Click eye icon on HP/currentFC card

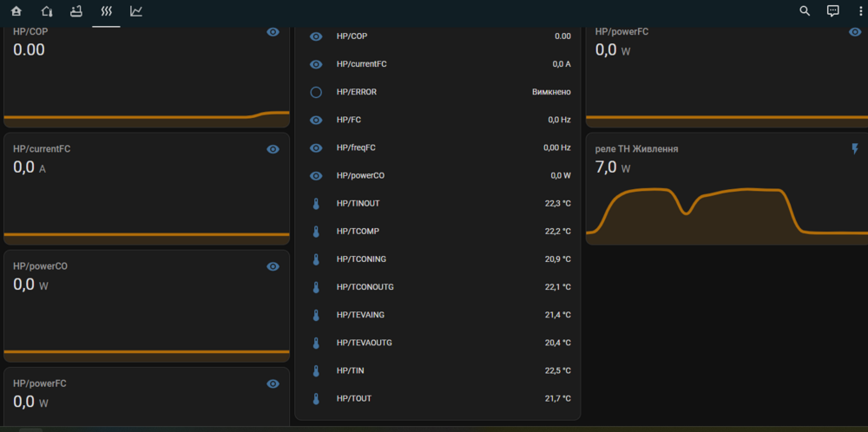[x=273, y=149]
